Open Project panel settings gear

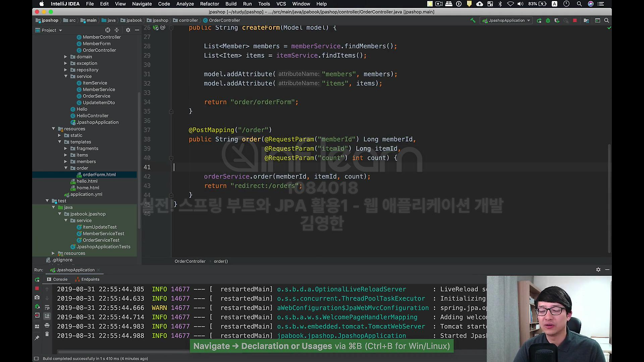(128, 30)
